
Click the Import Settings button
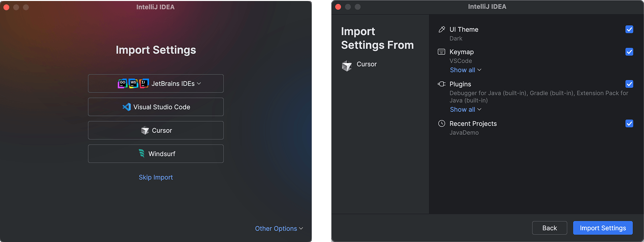(x=603, y=228)
